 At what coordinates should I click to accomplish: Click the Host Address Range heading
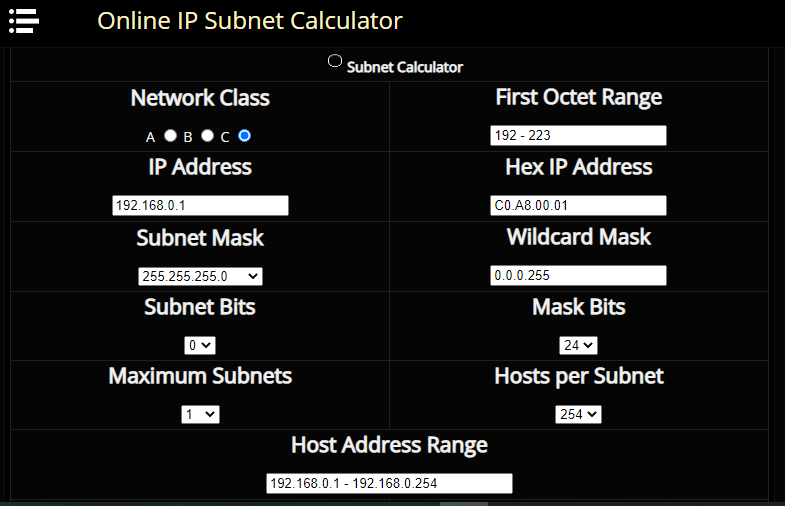pos(389,444)
